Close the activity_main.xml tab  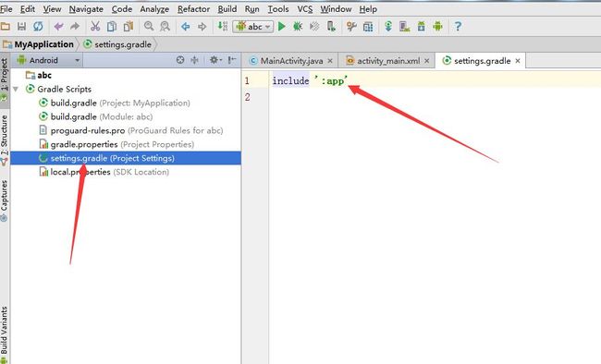pos(426,61)
